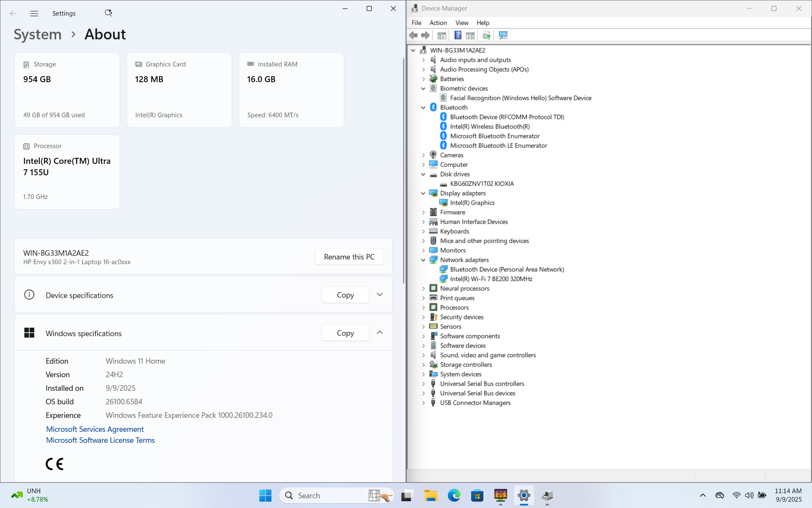812x508 pixels.
Task: Collapse the Bluetooth category
Action: tap(423, 108)
